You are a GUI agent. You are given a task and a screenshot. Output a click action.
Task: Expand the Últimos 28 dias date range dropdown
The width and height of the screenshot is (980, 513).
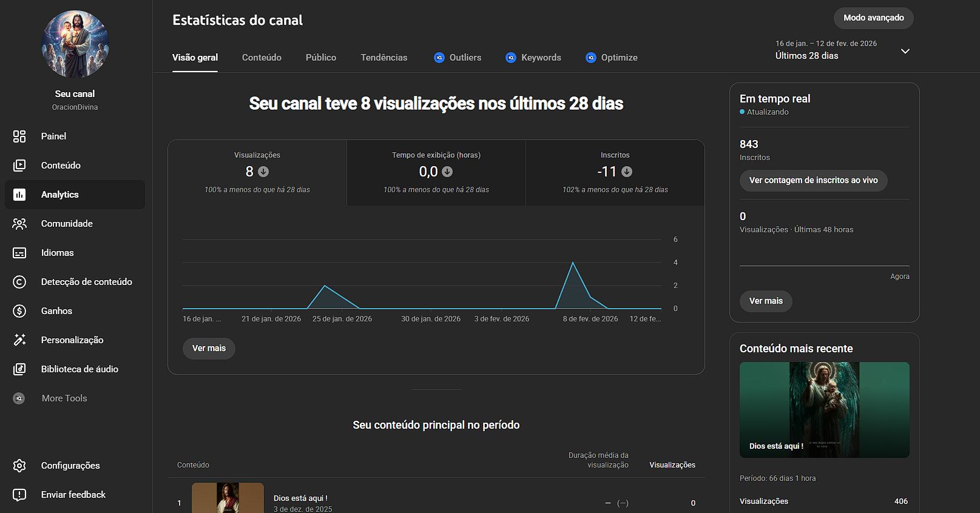click(x=904, y=52)
